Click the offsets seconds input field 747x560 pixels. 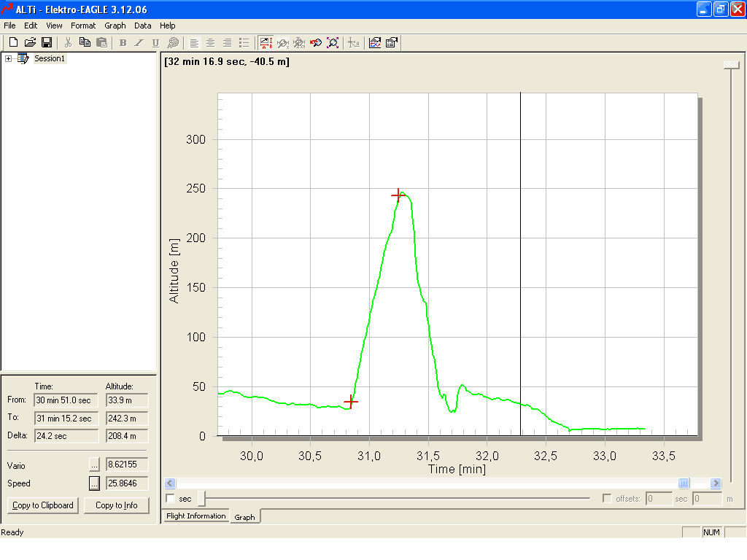659,499
